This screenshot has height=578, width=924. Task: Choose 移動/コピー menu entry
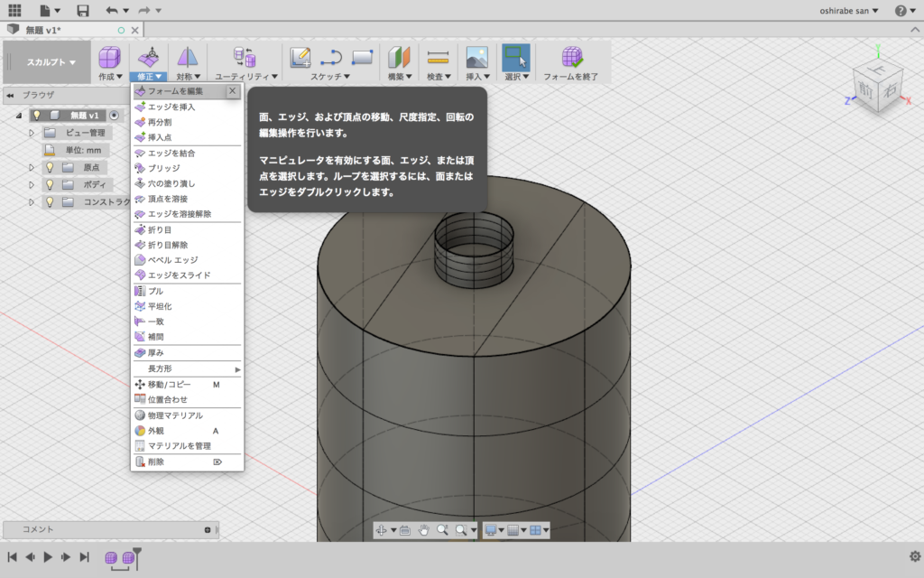188,385
